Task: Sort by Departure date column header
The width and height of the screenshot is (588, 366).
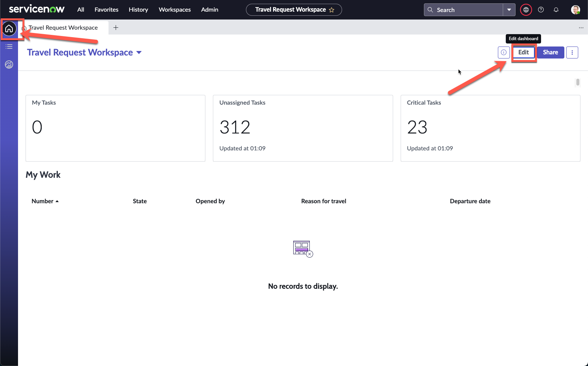Action: coord(470,201)
